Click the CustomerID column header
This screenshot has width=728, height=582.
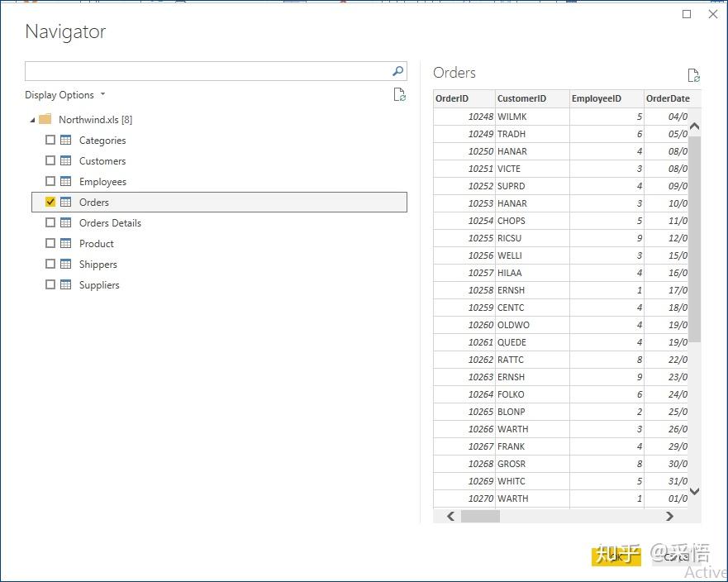[x=521, y=99]
